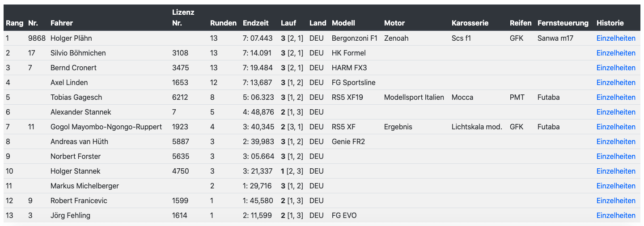Image resolution: width=644 pixels, height=226 pixels.
Task: Open Einzelheiten for Gogol Mayombo-Ngongo-Ruppert
Action: 616,127
